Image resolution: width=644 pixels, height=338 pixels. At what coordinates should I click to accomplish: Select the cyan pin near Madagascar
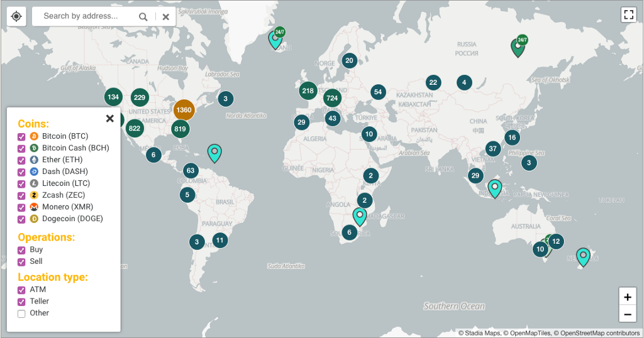click(360, 217)
